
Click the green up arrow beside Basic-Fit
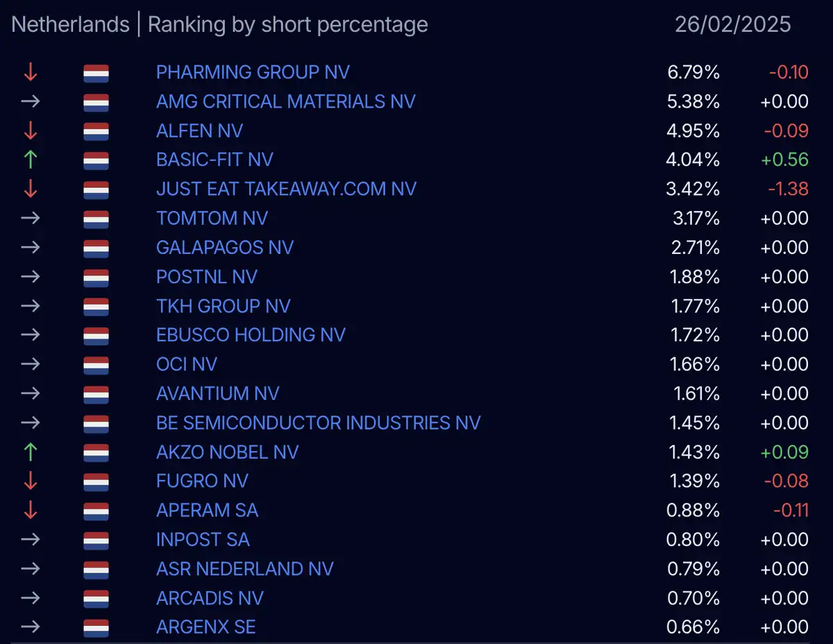coord(30,160)
